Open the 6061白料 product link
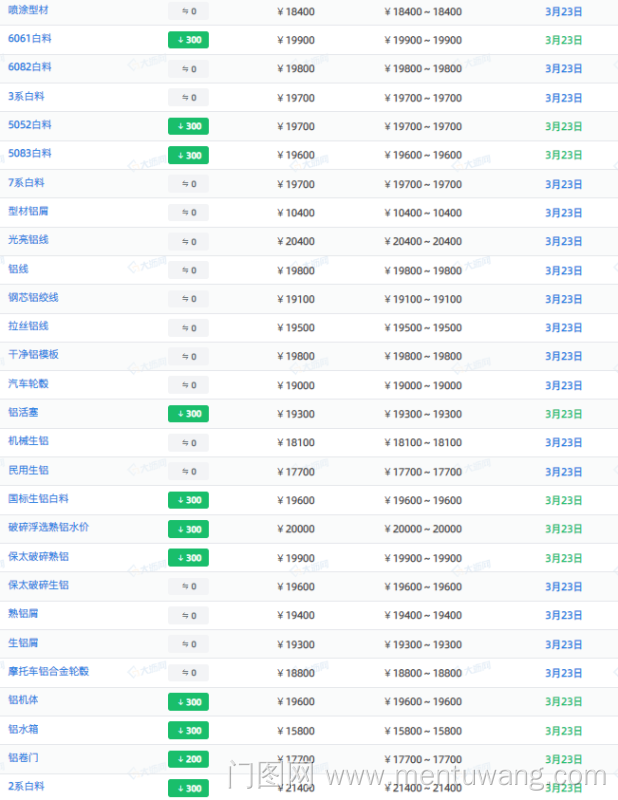 point(29,39)
